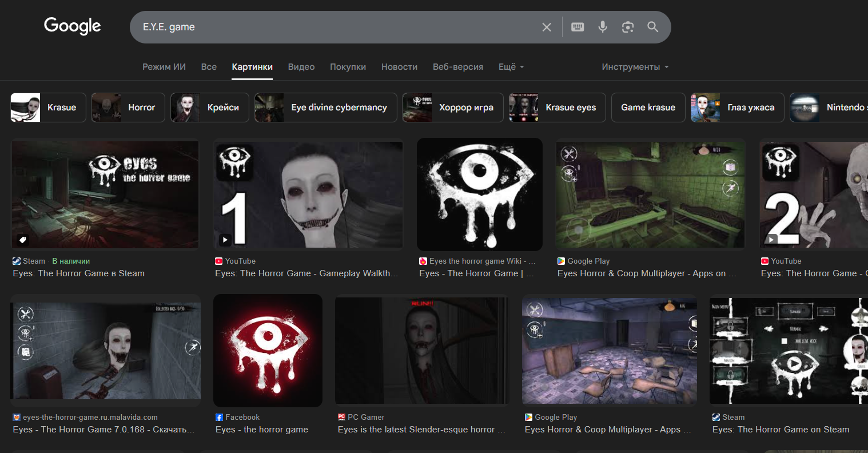Open 'Eyes - The Horror Game 7.0.168 - Скачать...' link

104,430
